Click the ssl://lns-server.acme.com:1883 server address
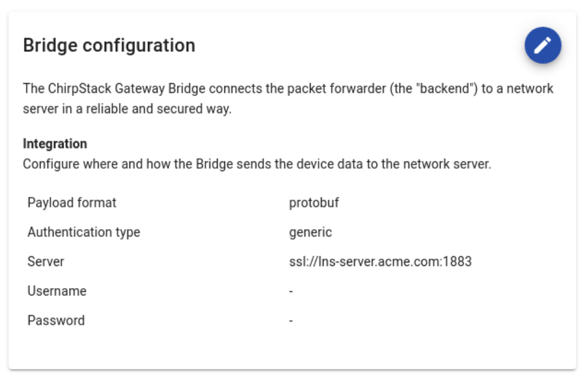The width and height of the screenshot is (588, 383). pos(380,262)
